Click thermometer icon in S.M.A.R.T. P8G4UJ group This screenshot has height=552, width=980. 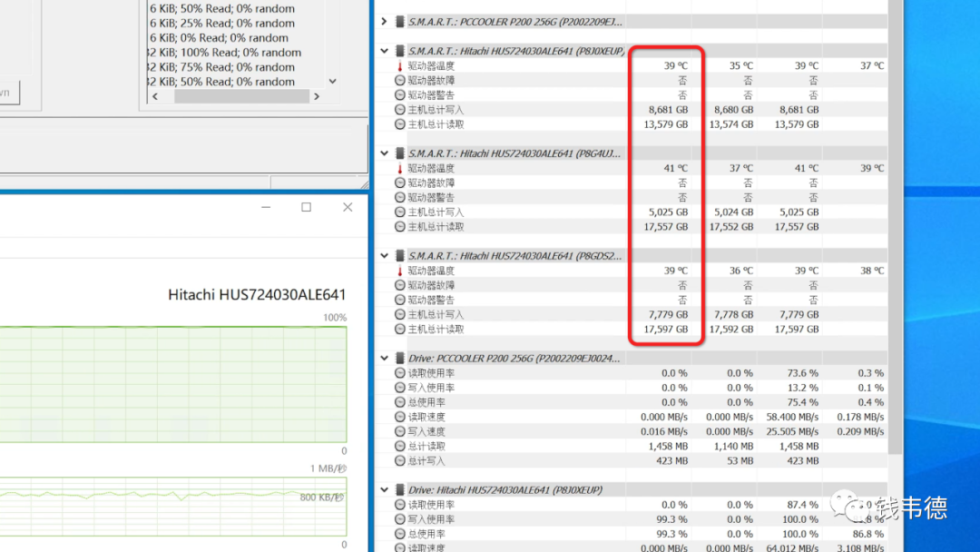(400, 168)
